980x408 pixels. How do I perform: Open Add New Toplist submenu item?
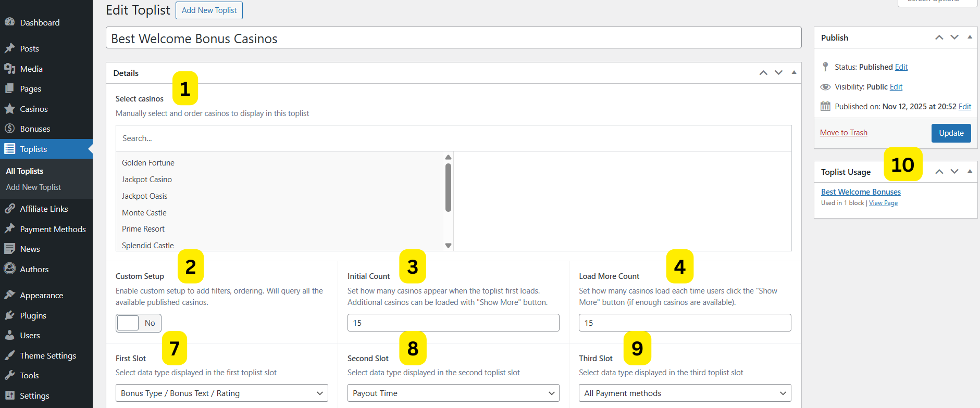(x=33, y=187)
